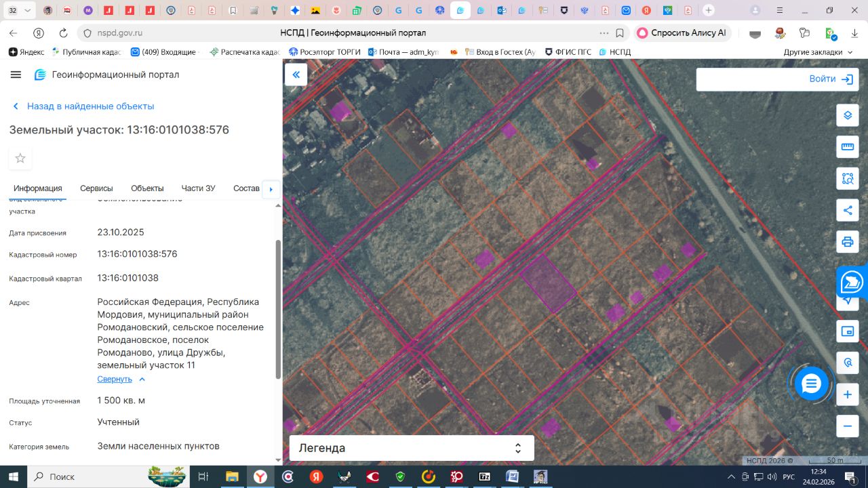Open the map layers panel

pyautogui.click(x=847, y=115)
